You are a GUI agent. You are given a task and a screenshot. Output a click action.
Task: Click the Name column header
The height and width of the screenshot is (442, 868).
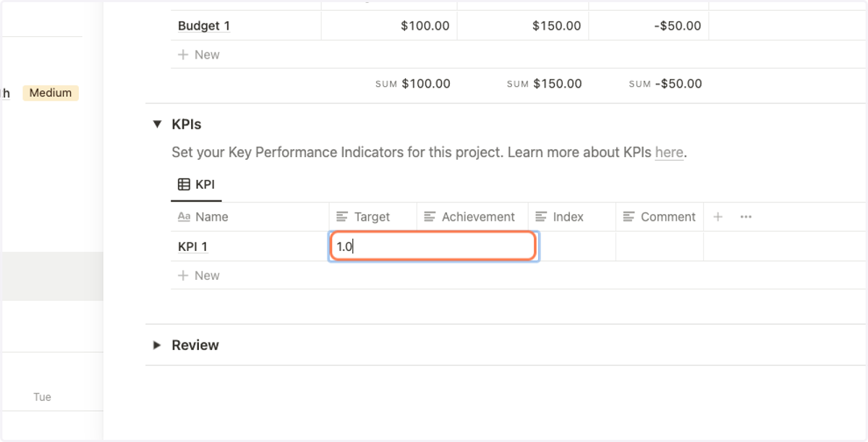pos(250,217)
